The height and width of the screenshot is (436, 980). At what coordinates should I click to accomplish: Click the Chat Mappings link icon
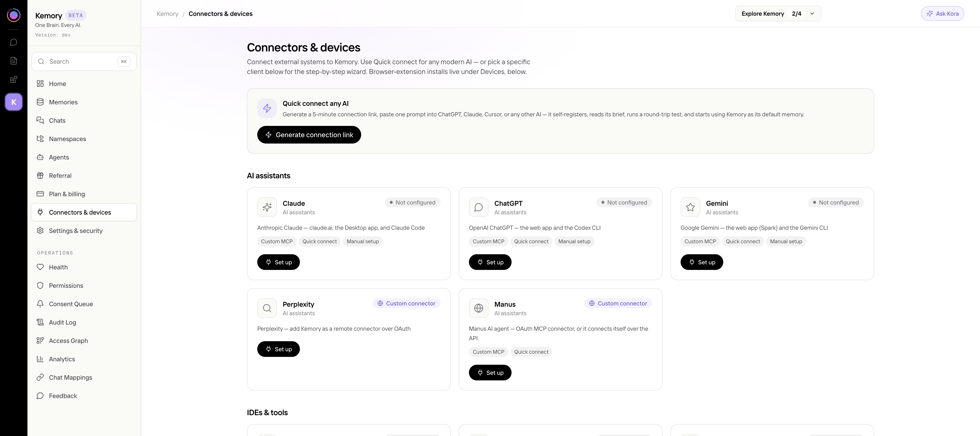40,377
